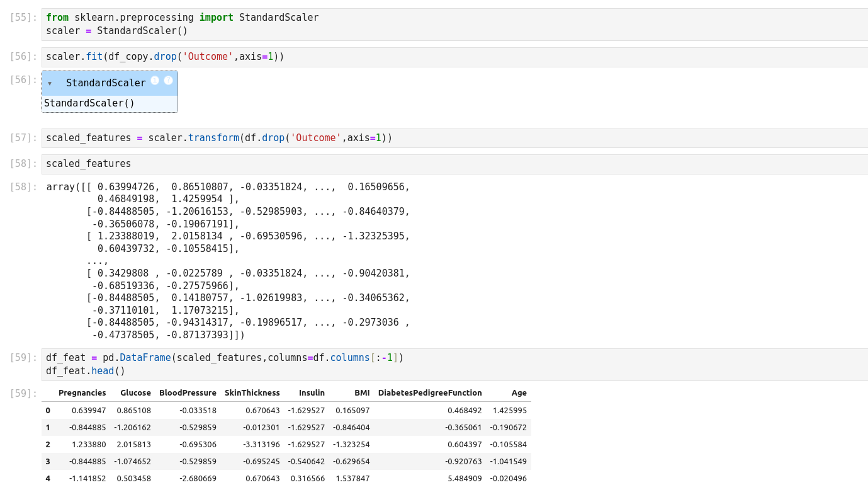This screenshot has height=497, width=868.
Task: Click the Insulin column header
Action: [312, 393]
